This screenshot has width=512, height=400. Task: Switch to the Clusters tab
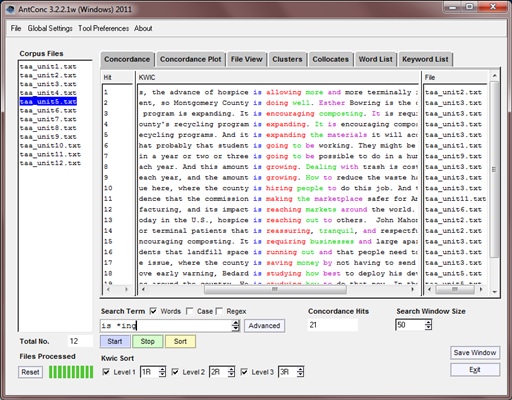tap(287, 59)
